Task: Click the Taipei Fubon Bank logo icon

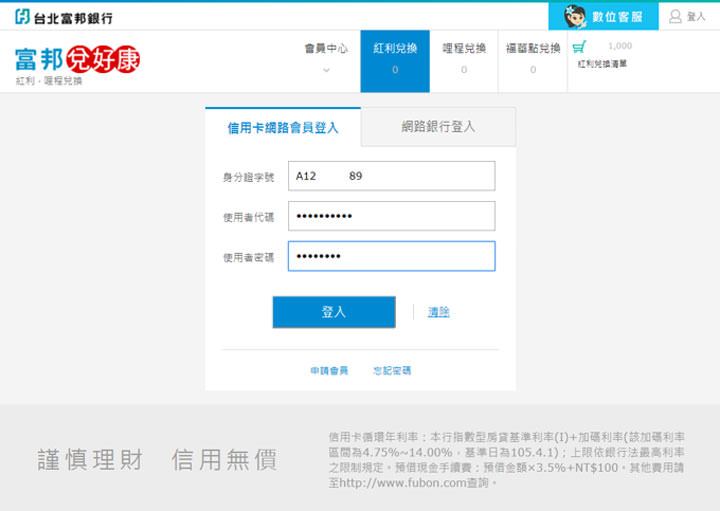Action: [x=22, y=17]
